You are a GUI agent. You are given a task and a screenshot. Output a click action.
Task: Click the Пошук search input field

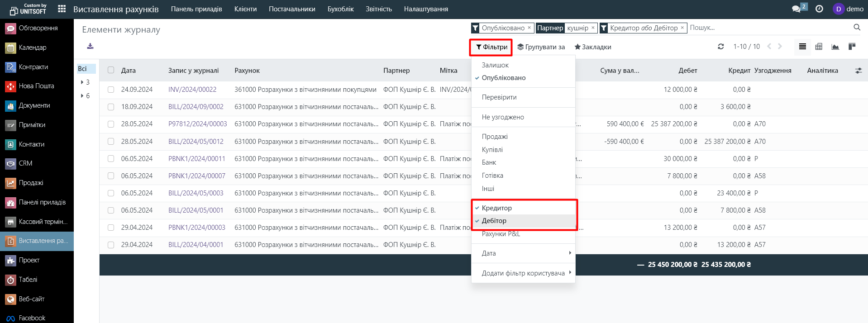(768, 28)
